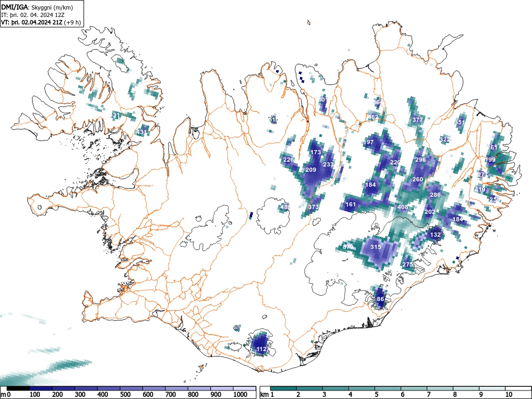
Task: Click the 197 visibility value
Action: 369,142
